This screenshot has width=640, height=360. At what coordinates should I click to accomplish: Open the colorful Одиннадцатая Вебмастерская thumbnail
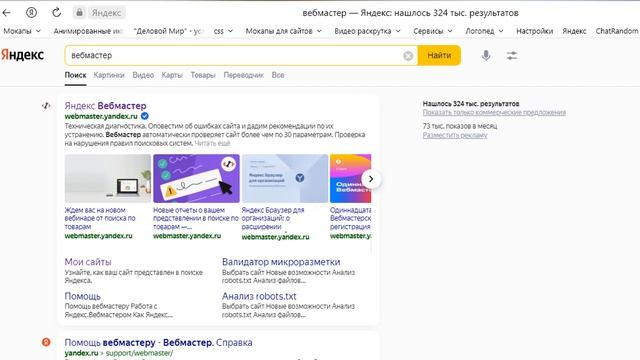point(350,178)
